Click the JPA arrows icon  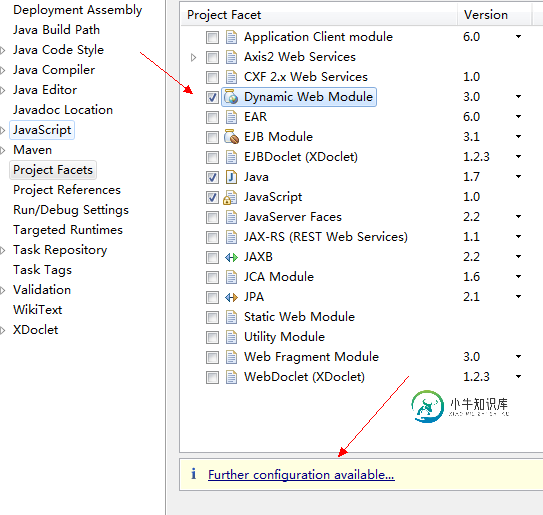click(x=231, y=297)
